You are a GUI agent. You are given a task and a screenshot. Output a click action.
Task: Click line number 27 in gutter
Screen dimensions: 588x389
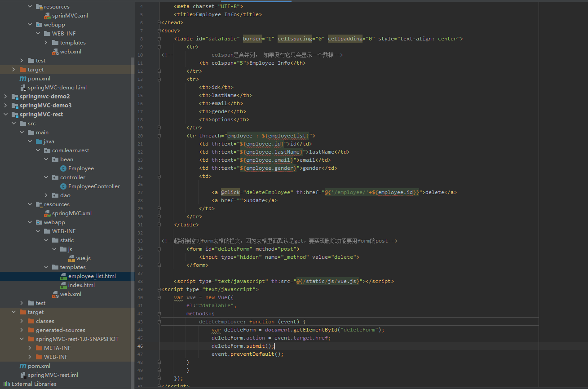pos(140,192)
